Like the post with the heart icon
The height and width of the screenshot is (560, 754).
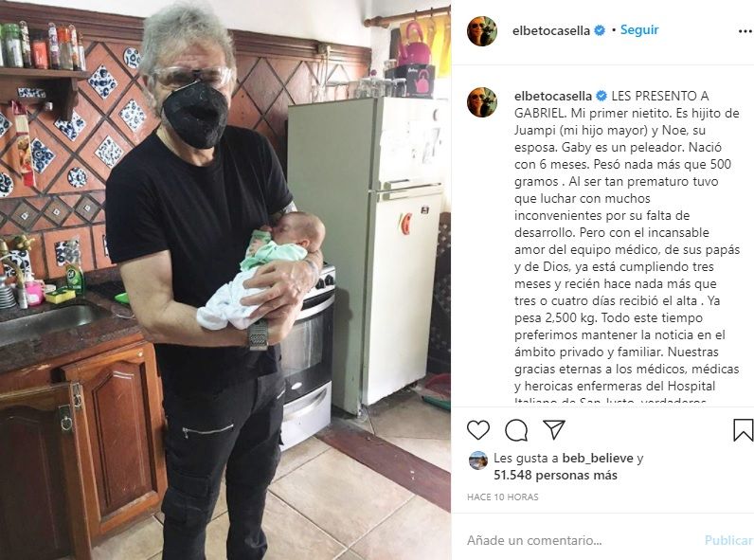478,429
